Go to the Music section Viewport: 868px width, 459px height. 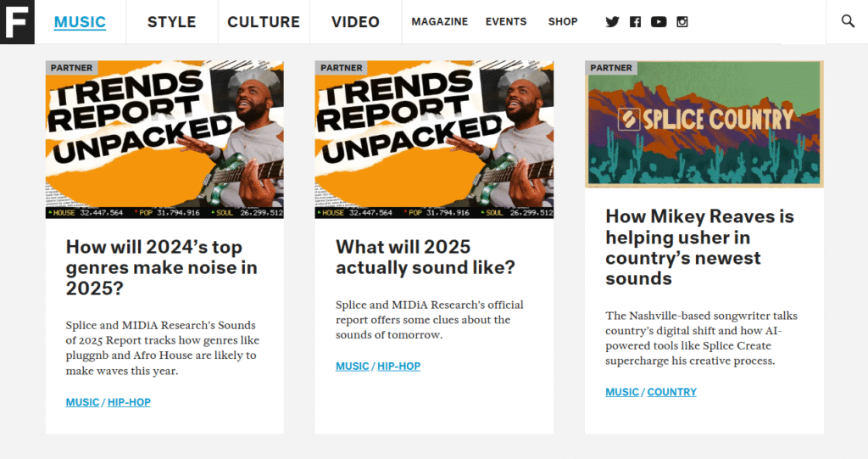point(80,21)
